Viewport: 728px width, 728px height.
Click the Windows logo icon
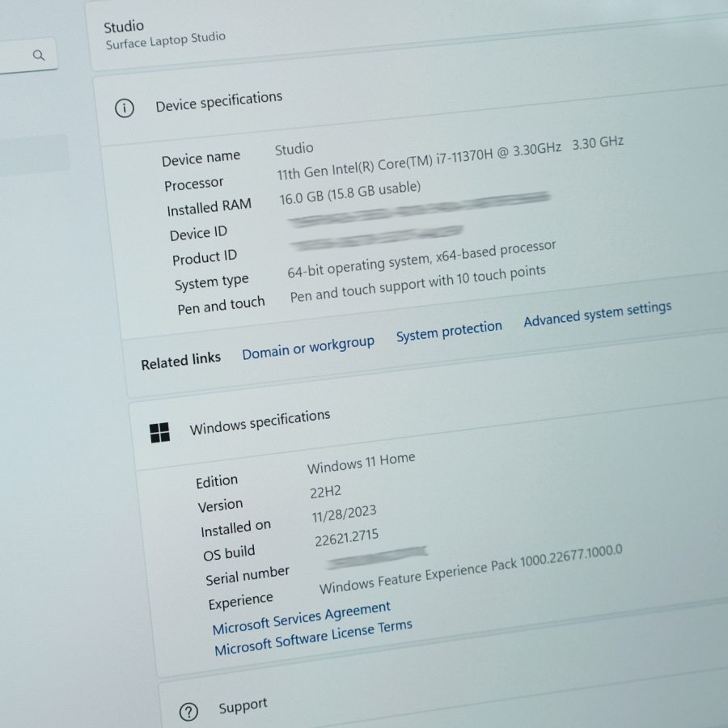coord(159,433)
